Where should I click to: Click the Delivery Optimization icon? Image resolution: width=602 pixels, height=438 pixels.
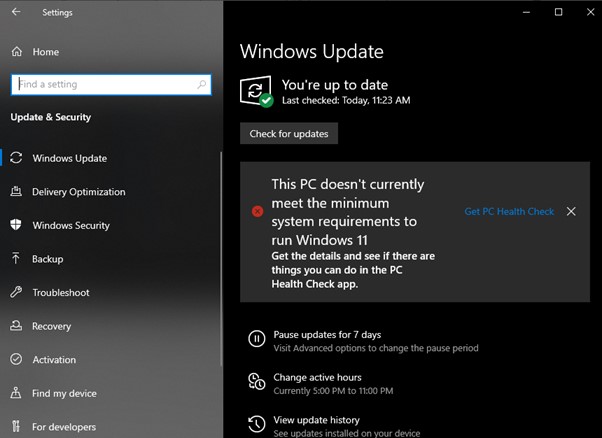16,191
